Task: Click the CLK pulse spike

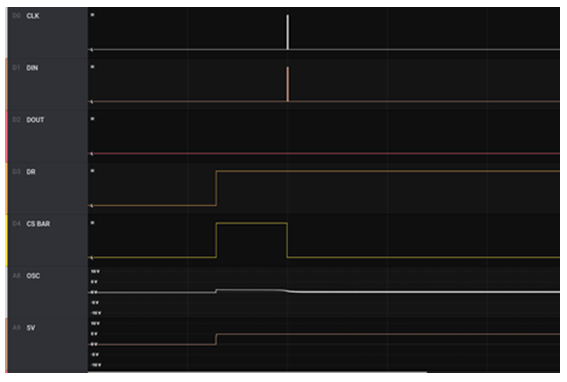Action: [x=287, y=32]
